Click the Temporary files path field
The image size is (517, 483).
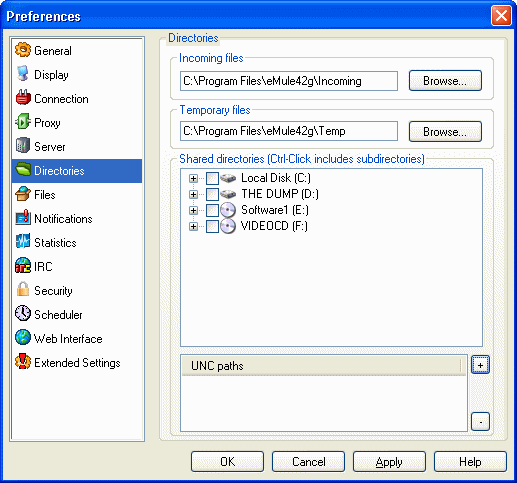tap(289, 131)
